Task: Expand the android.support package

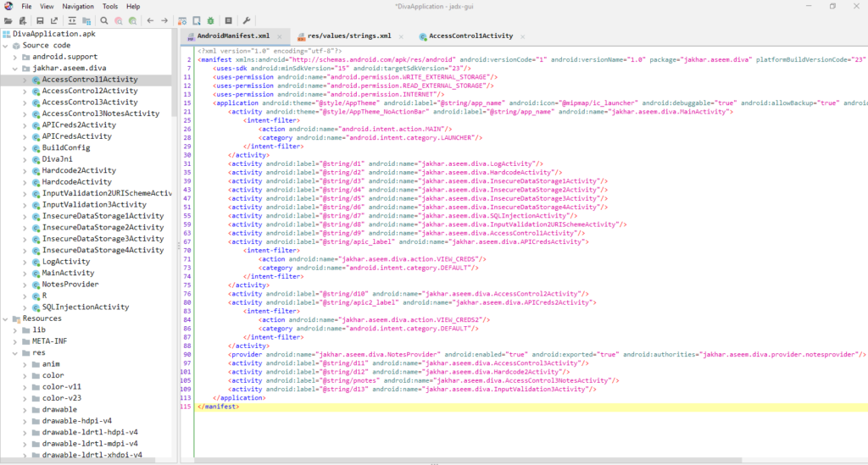Action: tap(15, 57)
